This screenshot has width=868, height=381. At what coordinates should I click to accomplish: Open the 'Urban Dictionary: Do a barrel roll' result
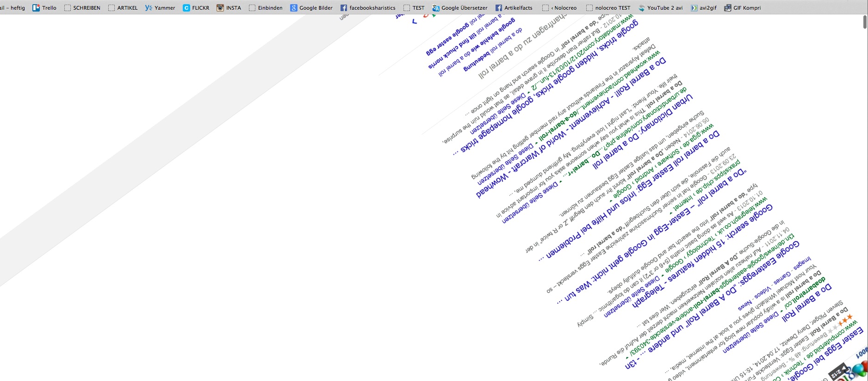[x=643, y=131]
